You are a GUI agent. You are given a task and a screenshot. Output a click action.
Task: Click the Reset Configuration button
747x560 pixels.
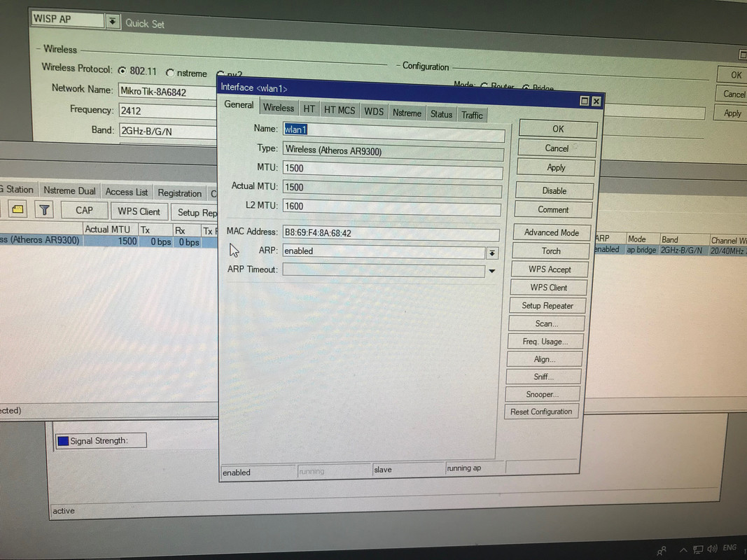(x=541, y=412)
